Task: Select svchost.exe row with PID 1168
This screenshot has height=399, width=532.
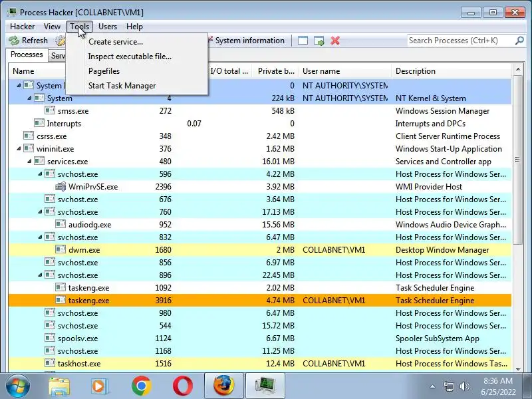Action: point(260,351)
